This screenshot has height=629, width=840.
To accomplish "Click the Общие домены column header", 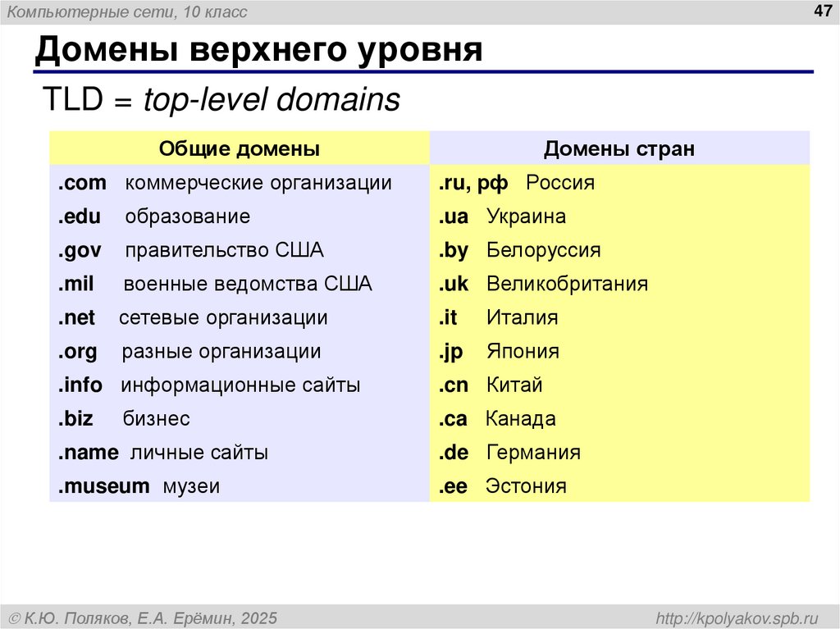I will (239, 148).
